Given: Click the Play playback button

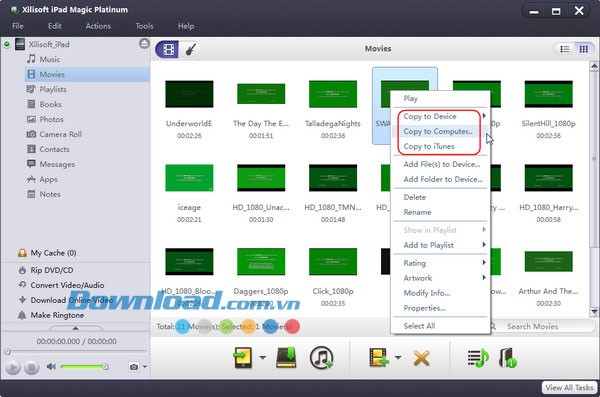Looking at the screenshot, I should pyautogui.click(x=13, y=367).
